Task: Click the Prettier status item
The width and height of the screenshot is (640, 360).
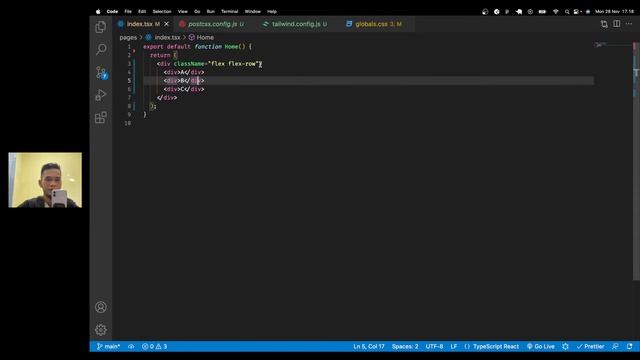Action: [590, 347]
